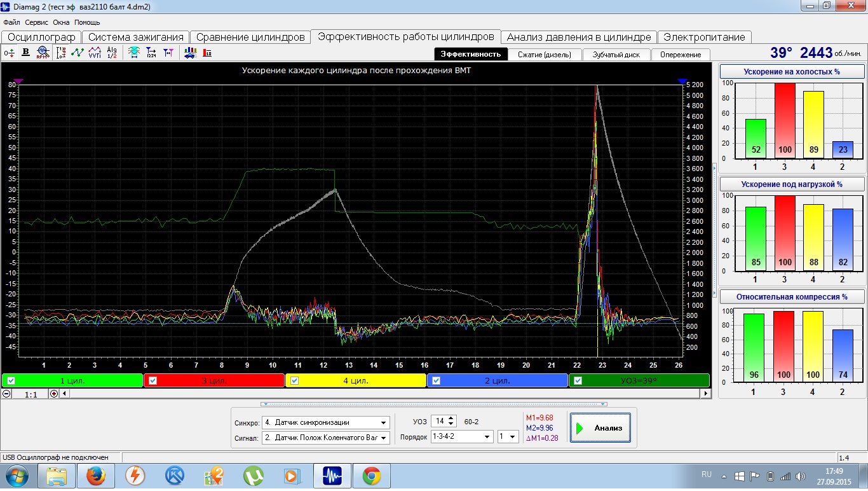868x491 pixels.
Task: Click the RPM scale bracket icon
Action: tap(61, 53)
